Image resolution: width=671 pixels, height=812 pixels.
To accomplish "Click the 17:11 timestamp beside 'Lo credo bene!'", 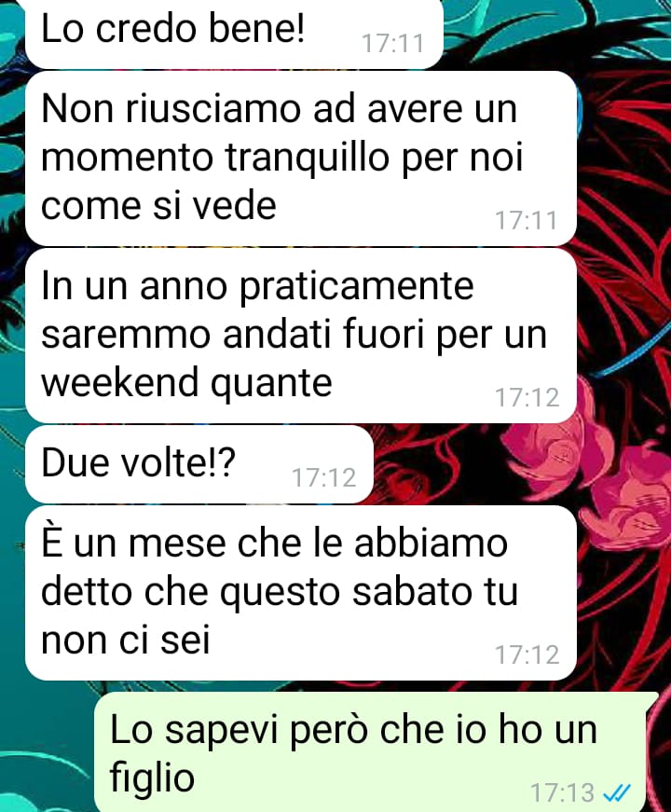I will [393, 43].
